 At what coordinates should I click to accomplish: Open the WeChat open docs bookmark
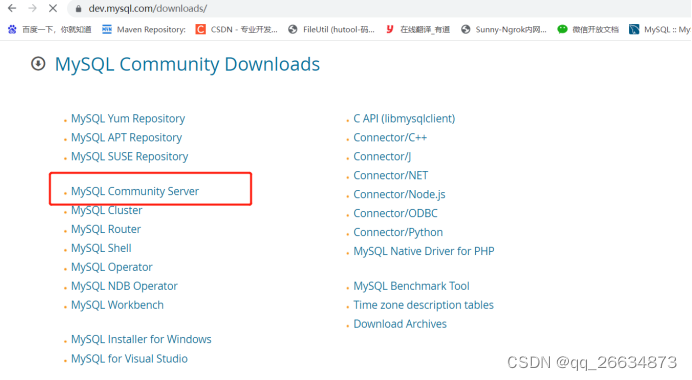tap(588, 30)
